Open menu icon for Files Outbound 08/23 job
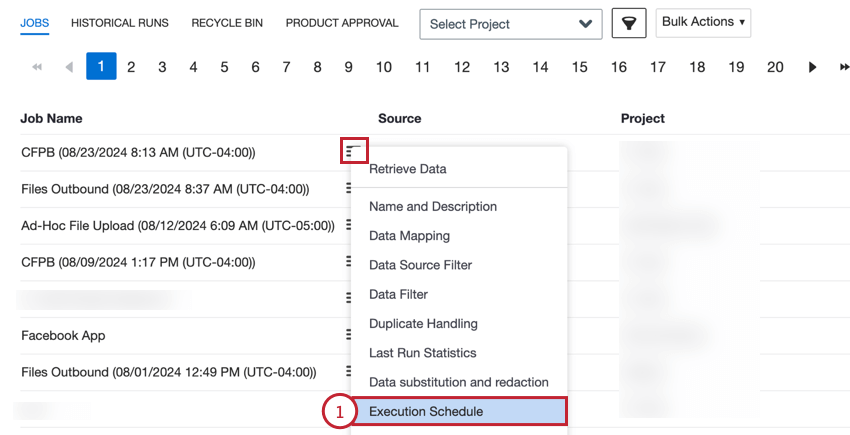 coord(349,188)
